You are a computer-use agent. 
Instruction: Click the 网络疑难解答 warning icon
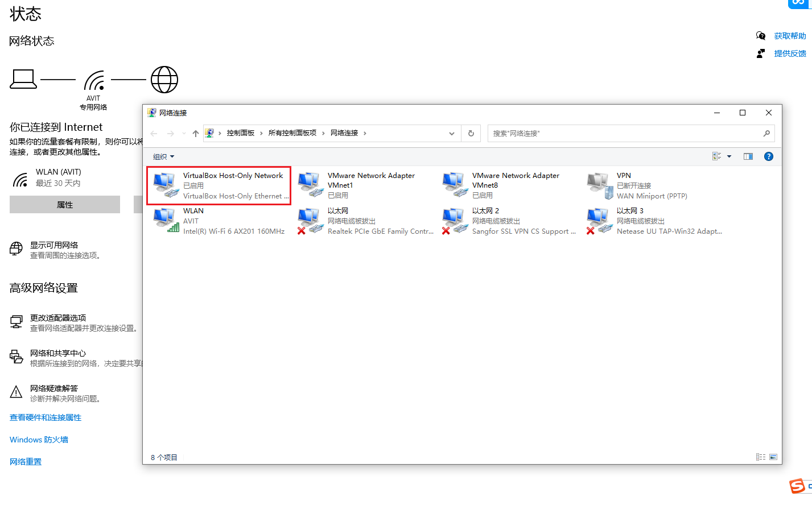click(x=17, y=392)
